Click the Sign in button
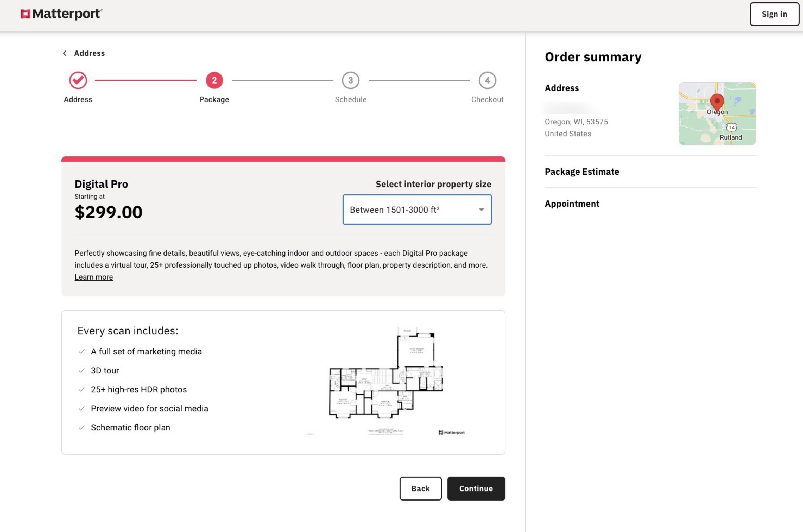The image size is (803, 532). pos(774,14)
